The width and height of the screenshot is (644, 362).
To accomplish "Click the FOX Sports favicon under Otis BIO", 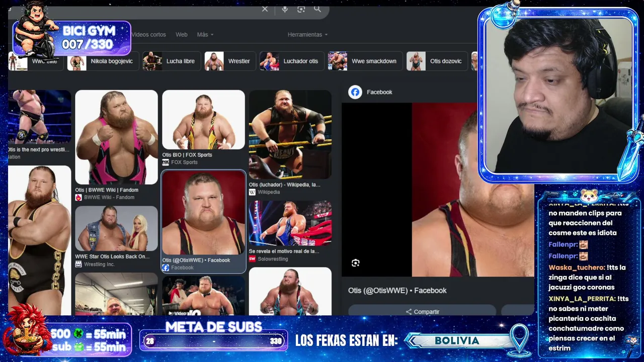I will click(x=166, y=162).
